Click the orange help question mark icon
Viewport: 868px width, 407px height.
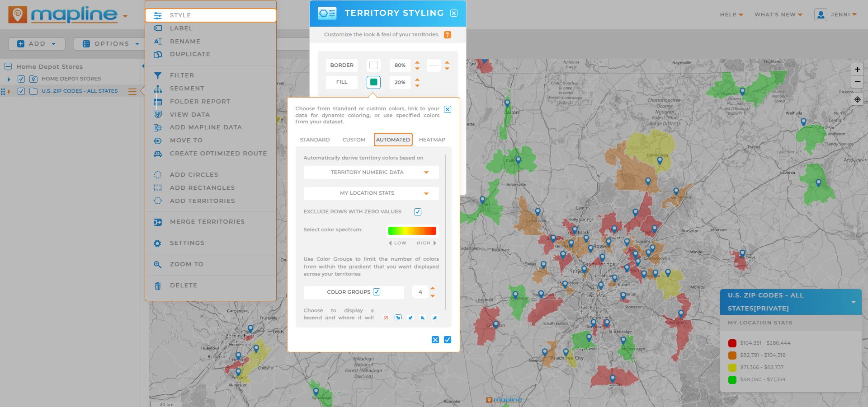pos(447,35)
